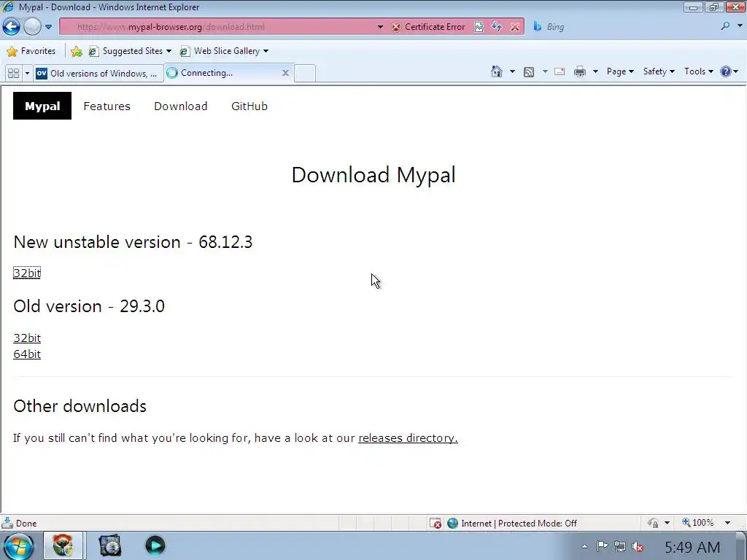This screenshot has height=560, width=747.
Task: Click the Help question mark icon
Action: click(726, 71)
